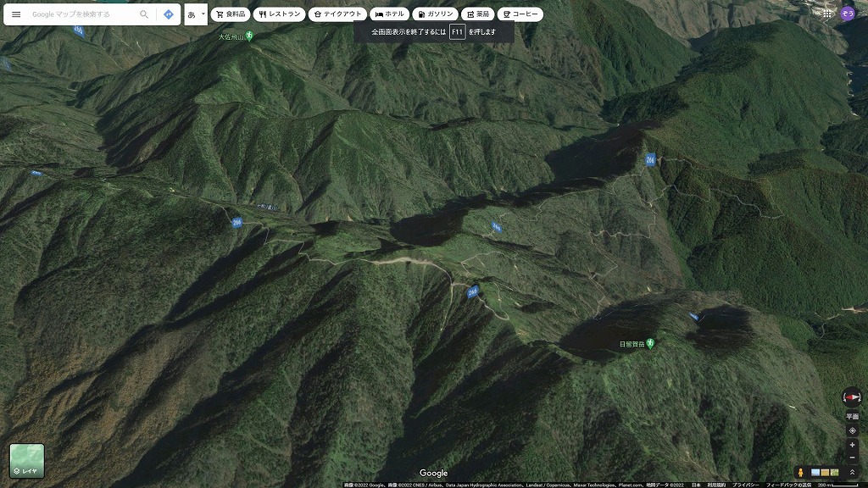
Task: Select the レストラン category chip
Action: 279,14
